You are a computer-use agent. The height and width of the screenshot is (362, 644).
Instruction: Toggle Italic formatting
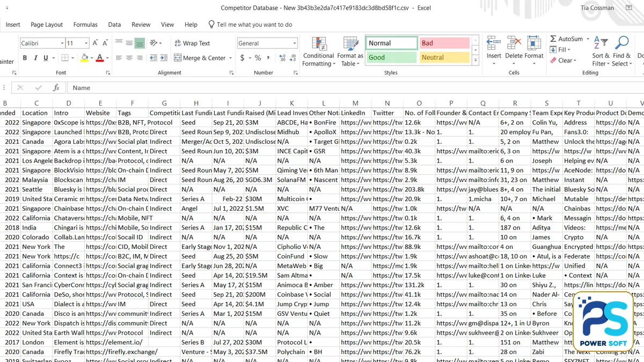click(35, 58)
